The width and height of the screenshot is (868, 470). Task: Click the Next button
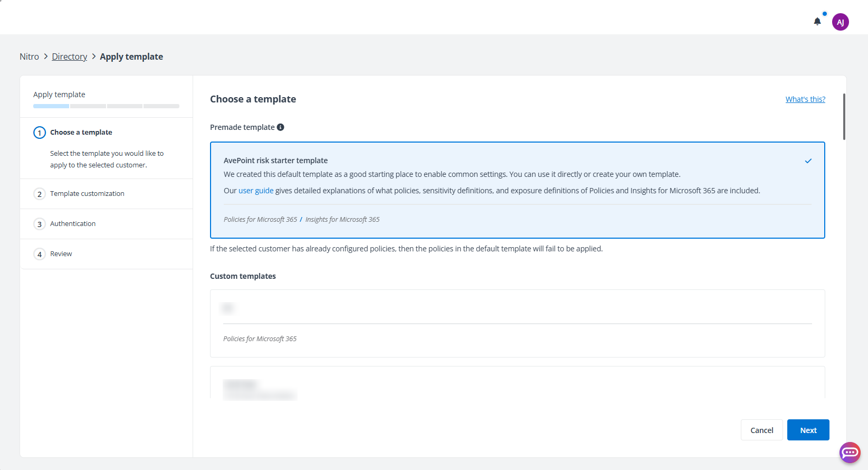click(x=808, y=430)
